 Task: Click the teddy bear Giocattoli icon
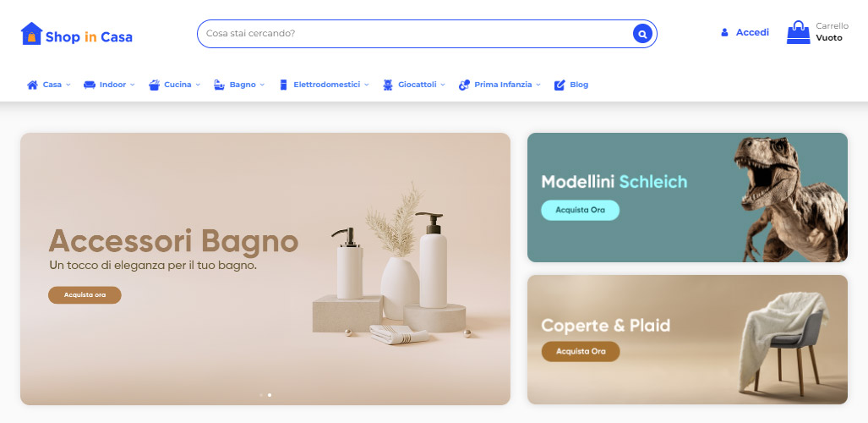pos(387,85)
